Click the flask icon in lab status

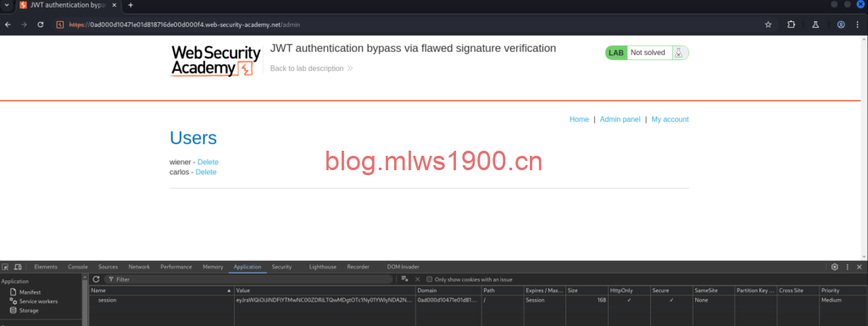point(679,53)
